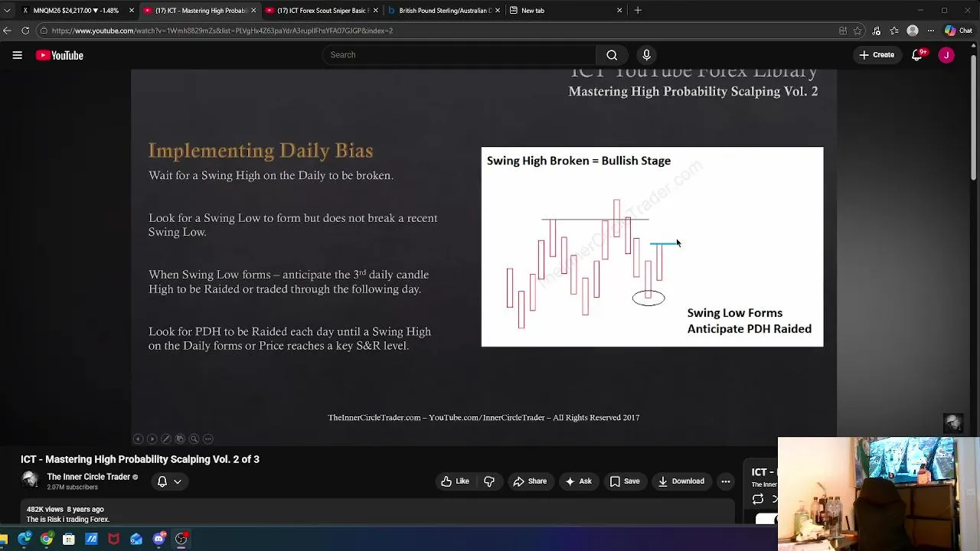Click the browser back arrow
980x551 pixels.
tap(7, 31)
